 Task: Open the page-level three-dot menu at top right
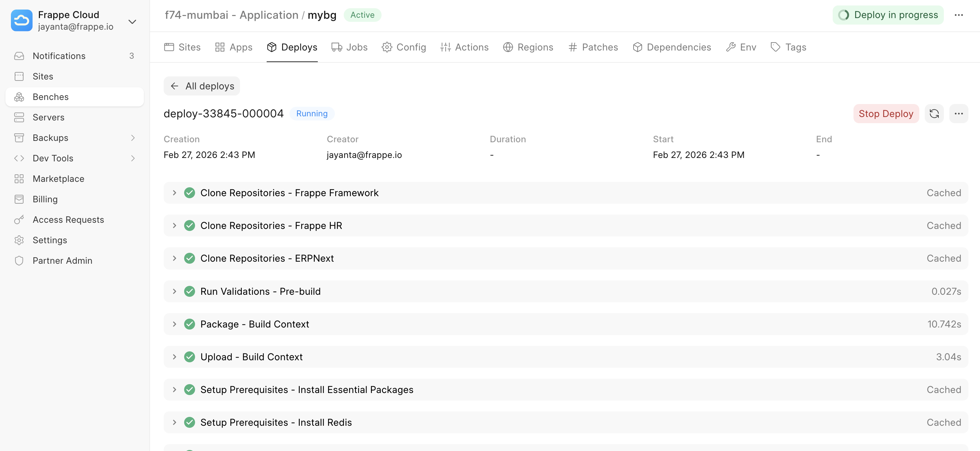(958, 15)
